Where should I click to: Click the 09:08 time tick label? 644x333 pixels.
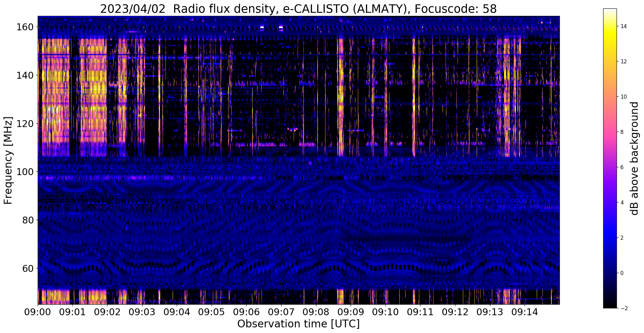(x=316, y=312)
